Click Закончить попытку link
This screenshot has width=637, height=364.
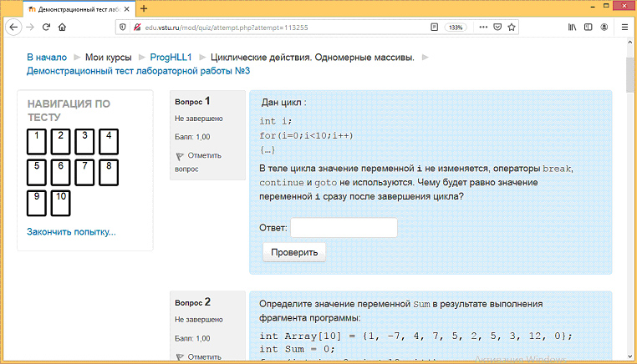71,231
